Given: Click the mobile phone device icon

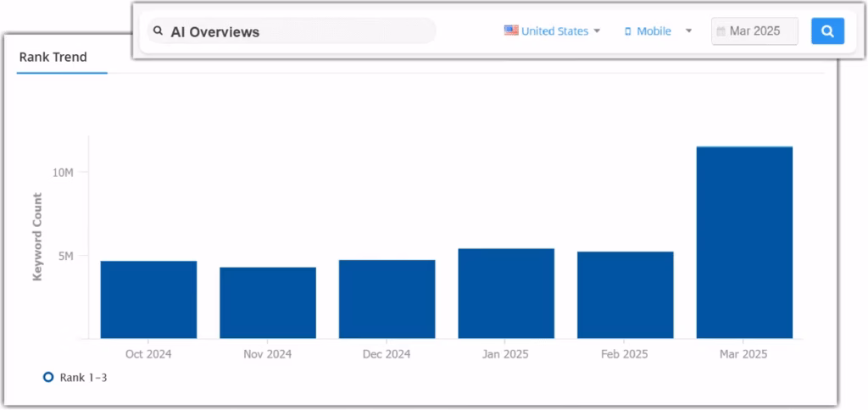Looking at the screenshot, I should (x=628, y=31).
